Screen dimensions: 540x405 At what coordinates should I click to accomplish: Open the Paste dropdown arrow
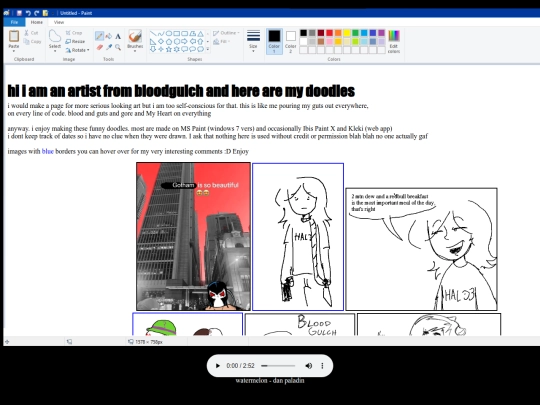tap(14, 51)
